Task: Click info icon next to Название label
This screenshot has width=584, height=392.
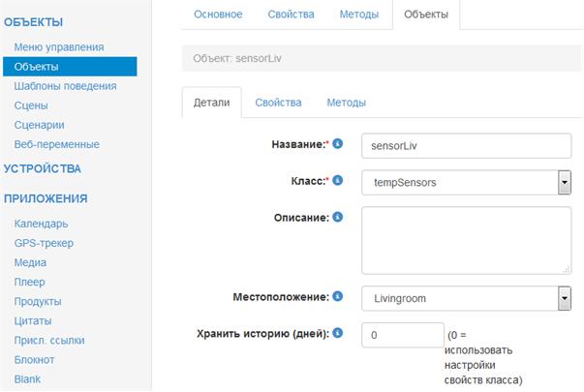Action: coord(338,144)
